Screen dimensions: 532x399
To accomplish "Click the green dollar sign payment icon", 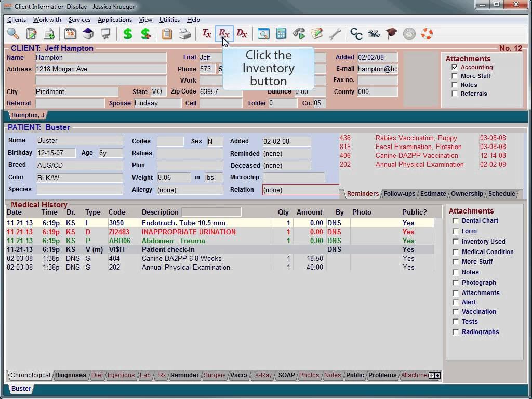I will coord(128,33).
